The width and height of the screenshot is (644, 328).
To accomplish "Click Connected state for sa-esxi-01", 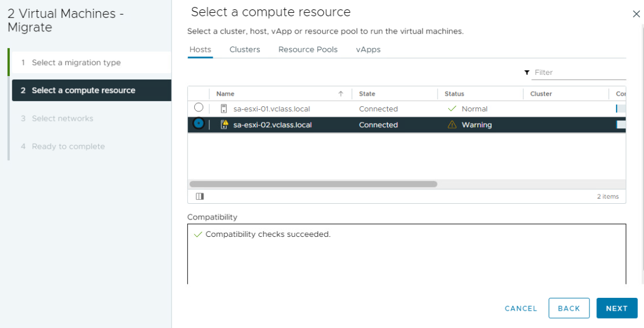I will pos(378,109).
